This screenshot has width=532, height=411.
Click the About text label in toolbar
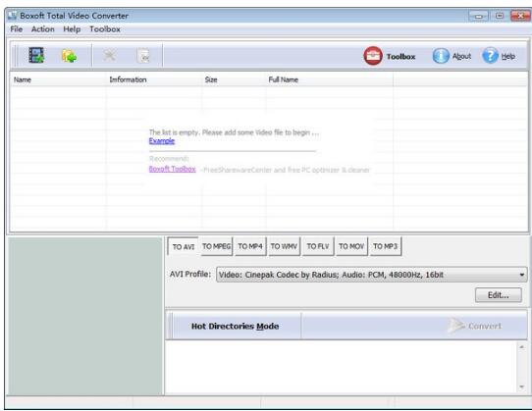coord(461,56)
